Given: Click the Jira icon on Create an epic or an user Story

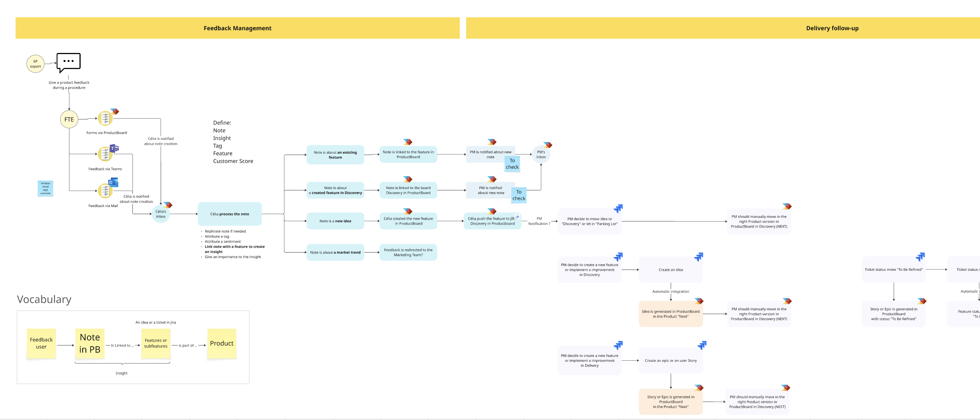Looking at the screenshot, I should (702, 345).
